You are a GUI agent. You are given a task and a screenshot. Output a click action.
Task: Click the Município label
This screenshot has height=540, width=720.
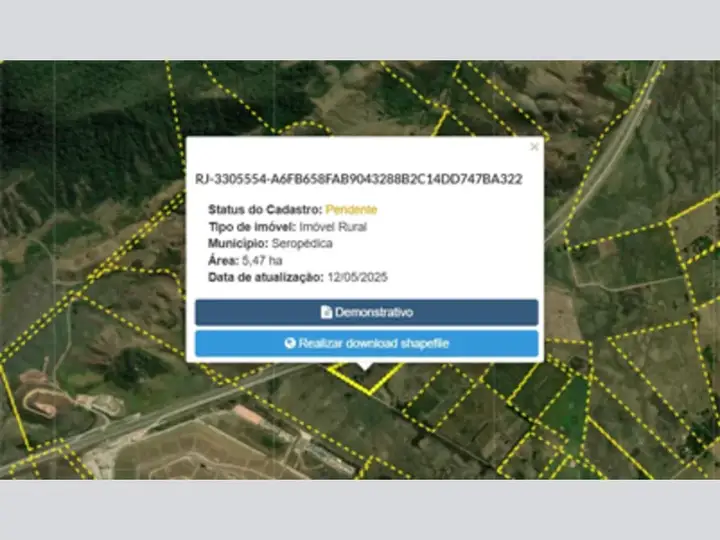[x=238, y=243]
